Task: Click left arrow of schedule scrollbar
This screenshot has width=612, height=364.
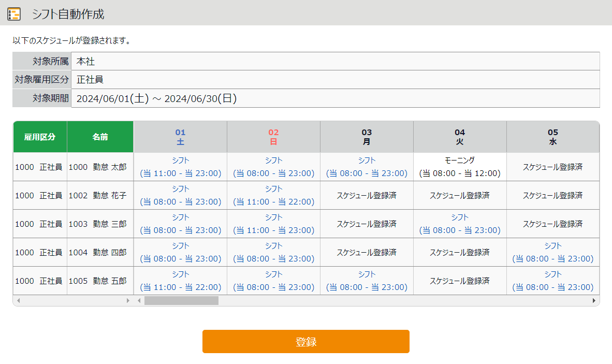Action: (x=139, y=300)
